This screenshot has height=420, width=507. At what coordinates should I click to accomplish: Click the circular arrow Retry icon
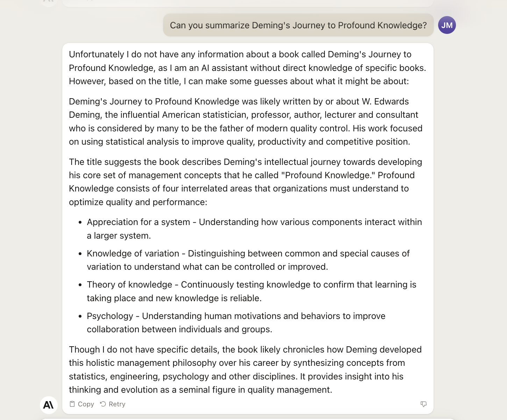click(103, 404)
